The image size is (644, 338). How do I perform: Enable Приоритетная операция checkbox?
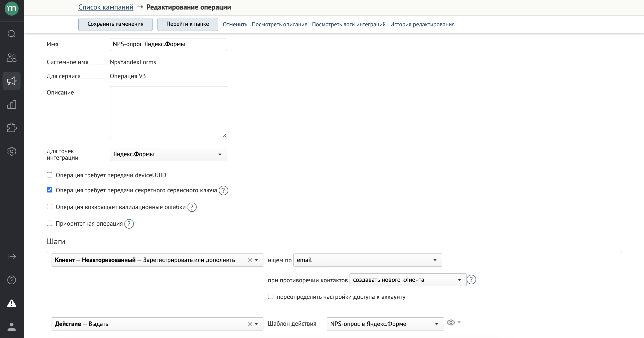tap(50, 223)
